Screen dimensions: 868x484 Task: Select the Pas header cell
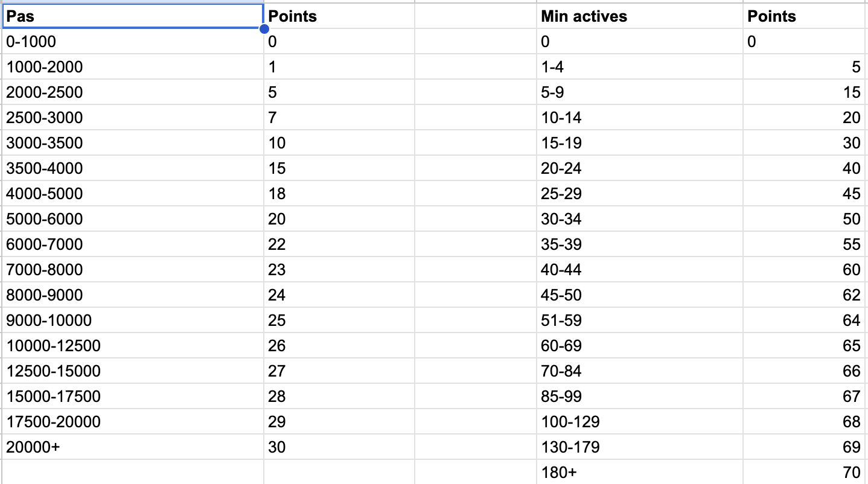(x=133, y=16)
